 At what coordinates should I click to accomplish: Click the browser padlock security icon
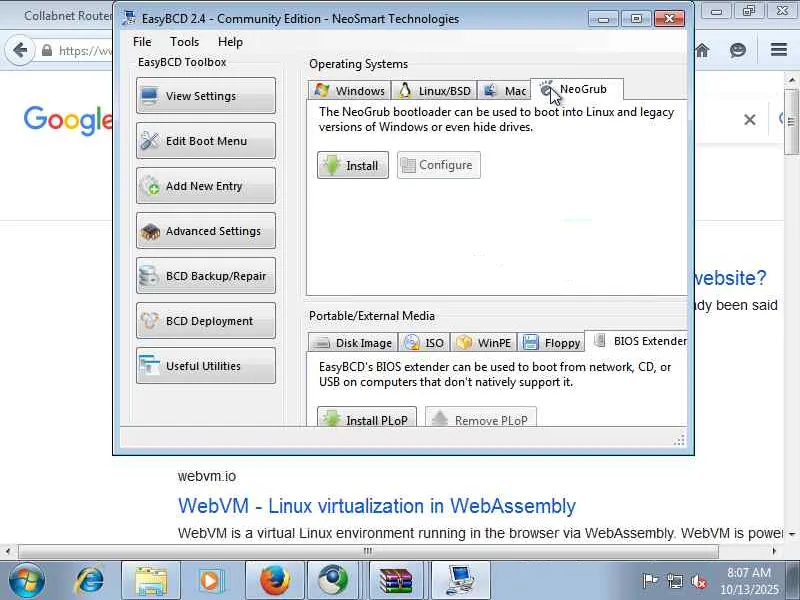(47, 50)
